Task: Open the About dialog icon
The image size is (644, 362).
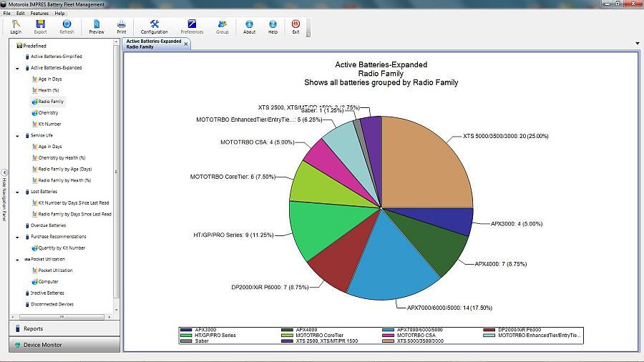Action: click(249, 27)
